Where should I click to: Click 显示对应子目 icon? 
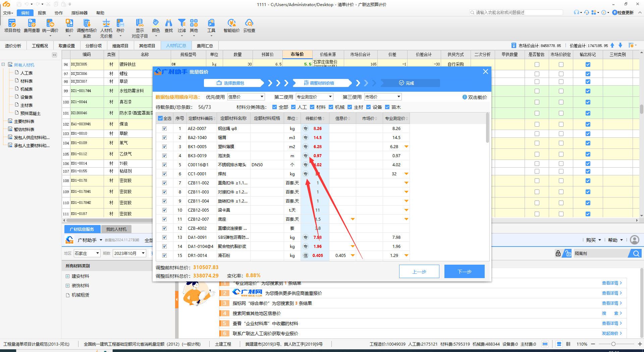[x=140, y=28]
